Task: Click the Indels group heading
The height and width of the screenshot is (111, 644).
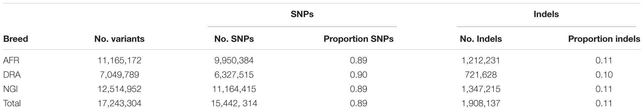Action: [546, 15]
